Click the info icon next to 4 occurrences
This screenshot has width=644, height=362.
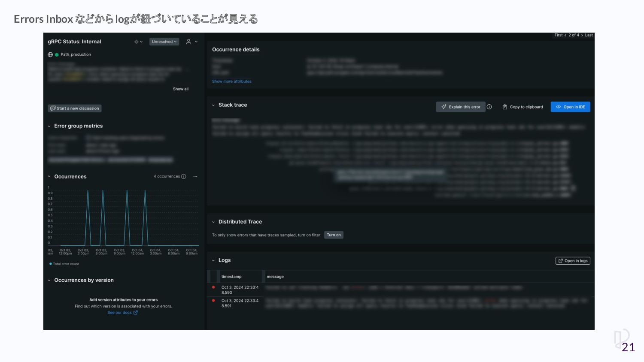point(184,176)
